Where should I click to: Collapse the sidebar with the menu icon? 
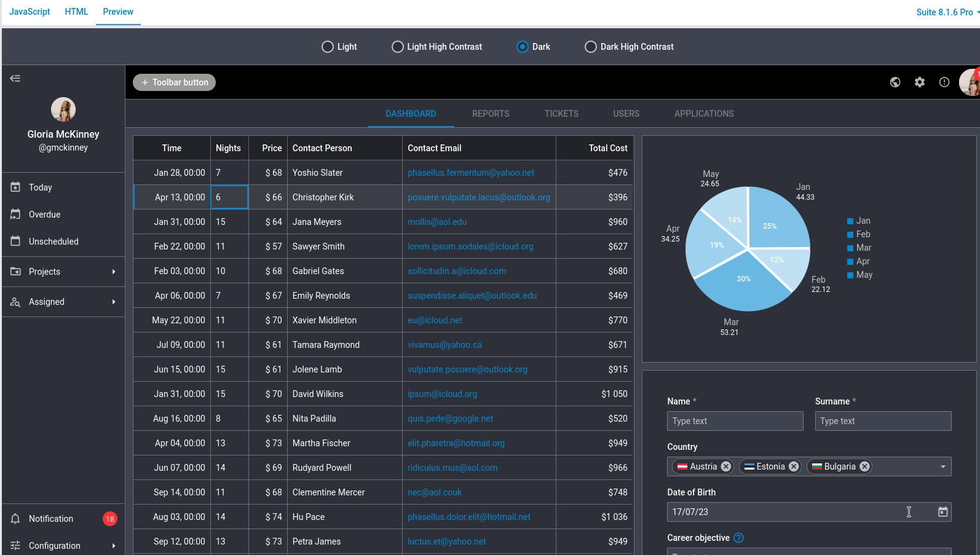pyautogui.click(x=15, y=78)
